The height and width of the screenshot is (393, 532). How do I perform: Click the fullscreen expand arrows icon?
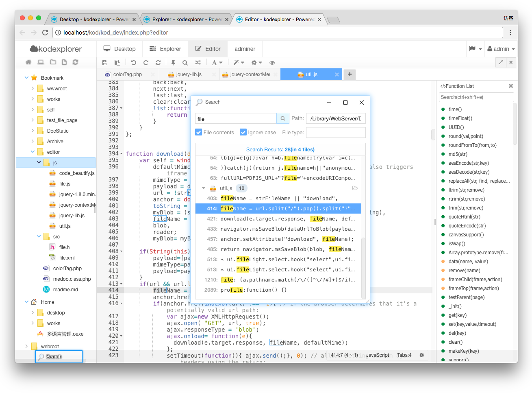tap(501, 62)
